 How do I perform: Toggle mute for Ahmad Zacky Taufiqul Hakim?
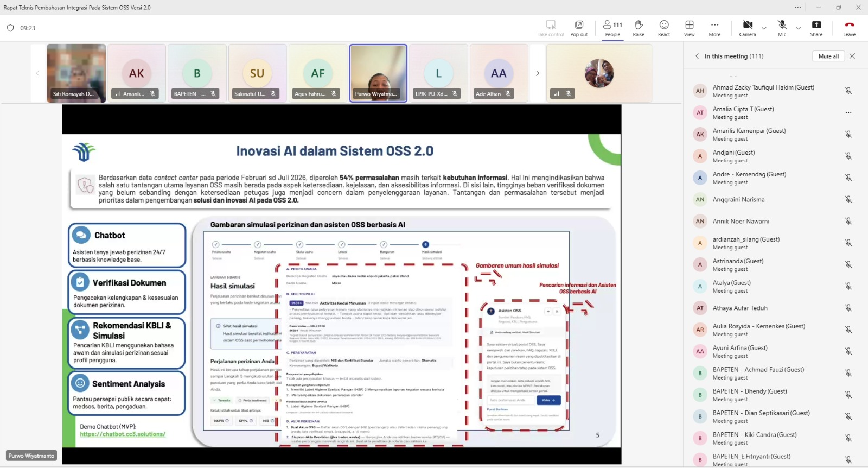[848, 91]
